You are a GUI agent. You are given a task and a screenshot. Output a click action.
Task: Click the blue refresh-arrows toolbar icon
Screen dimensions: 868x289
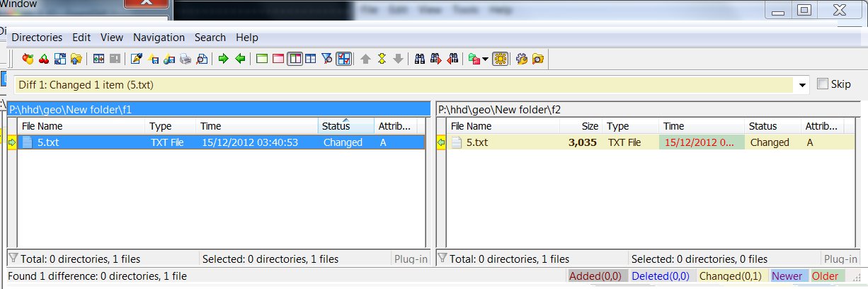click(60, 59)
